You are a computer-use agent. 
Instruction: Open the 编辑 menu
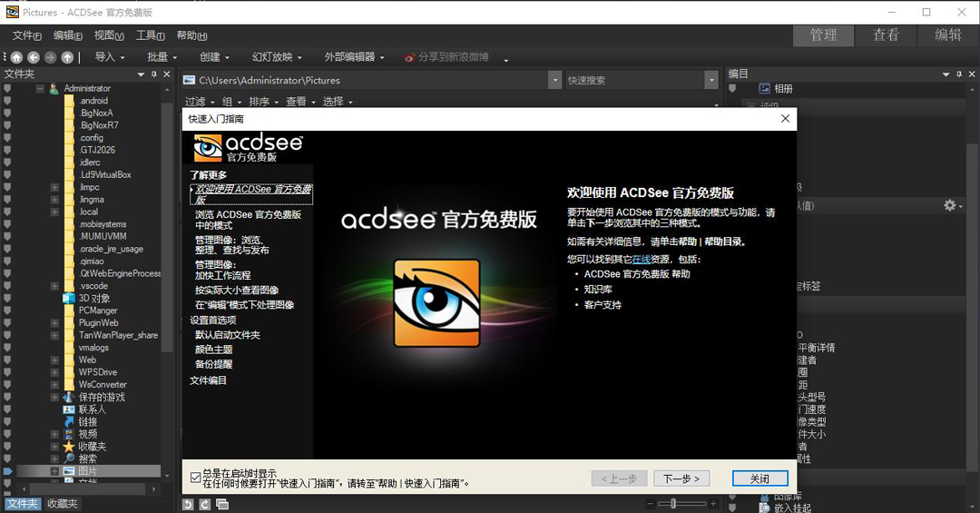[x=67, y=35]
